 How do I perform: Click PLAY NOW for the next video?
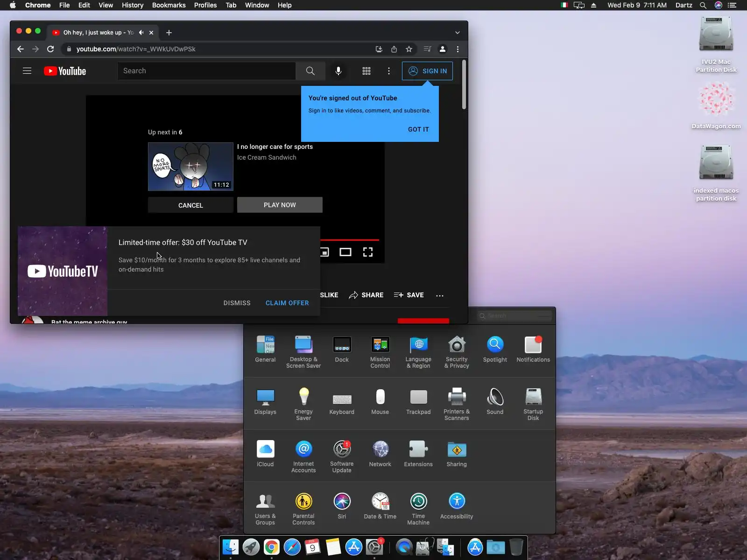click(x=280, y=205)
